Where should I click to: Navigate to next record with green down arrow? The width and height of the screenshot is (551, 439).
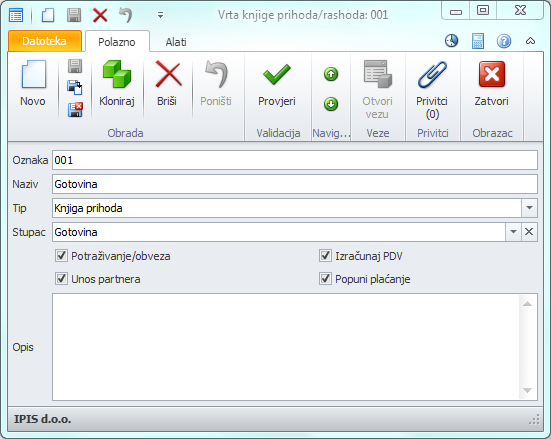point(331,104)
